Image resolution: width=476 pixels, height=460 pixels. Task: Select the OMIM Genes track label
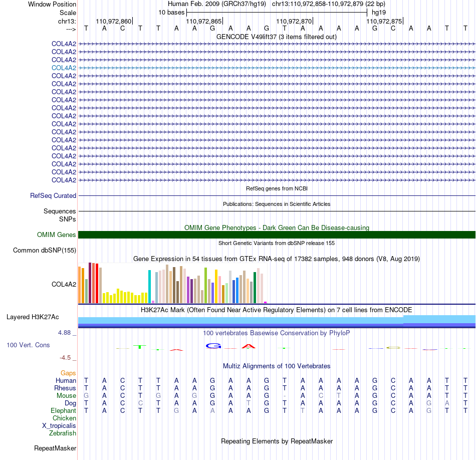tap(56, 235)
